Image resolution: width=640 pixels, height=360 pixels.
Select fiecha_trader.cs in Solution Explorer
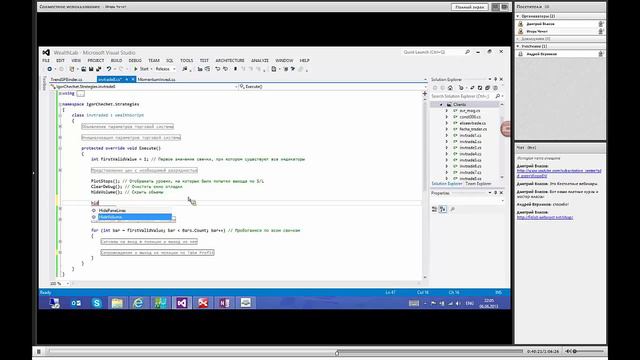coord(473,129)
